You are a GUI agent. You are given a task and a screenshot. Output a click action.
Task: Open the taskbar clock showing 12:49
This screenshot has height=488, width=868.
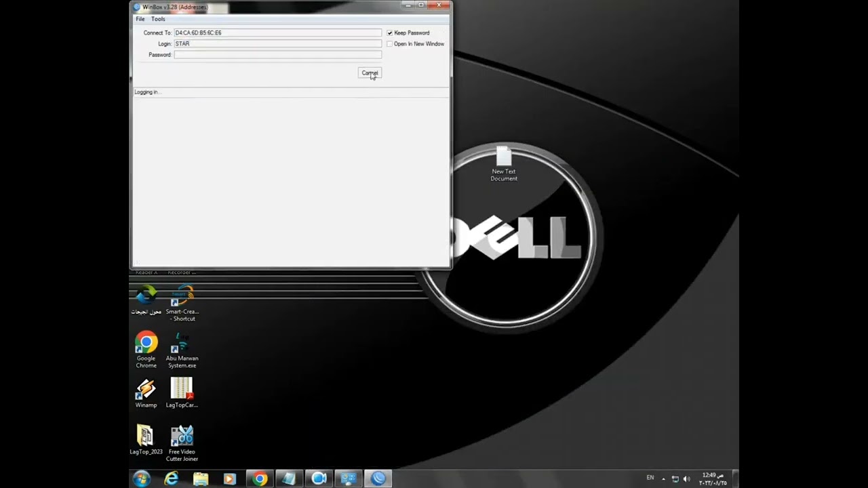(x=713, y=479)
